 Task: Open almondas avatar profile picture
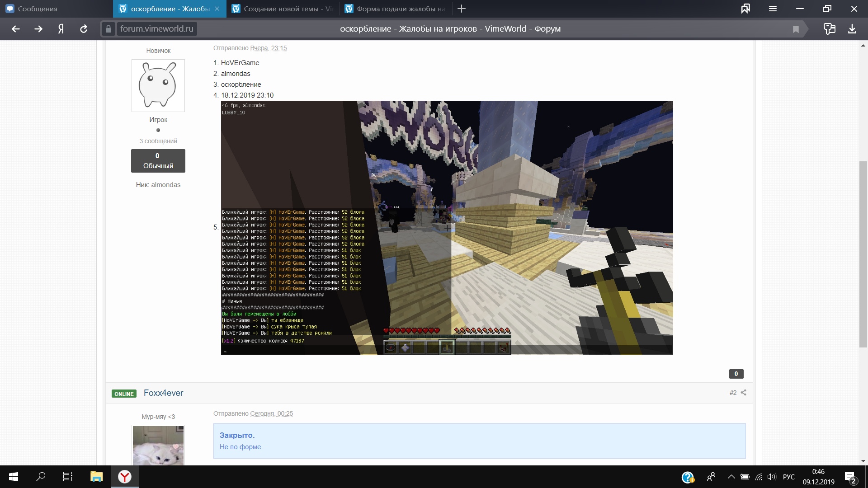pyautogui.click(x=158, y=85)
